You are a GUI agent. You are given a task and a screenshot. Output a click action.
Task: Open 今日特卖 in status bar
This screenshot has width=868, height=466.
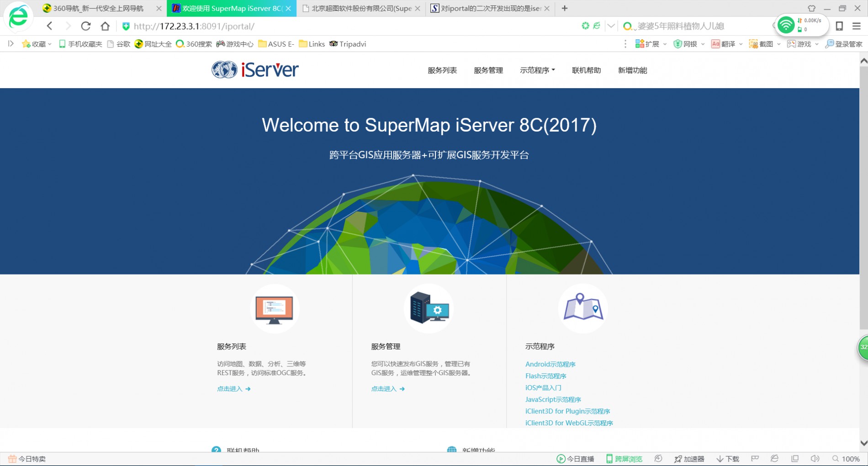point(27,459)
